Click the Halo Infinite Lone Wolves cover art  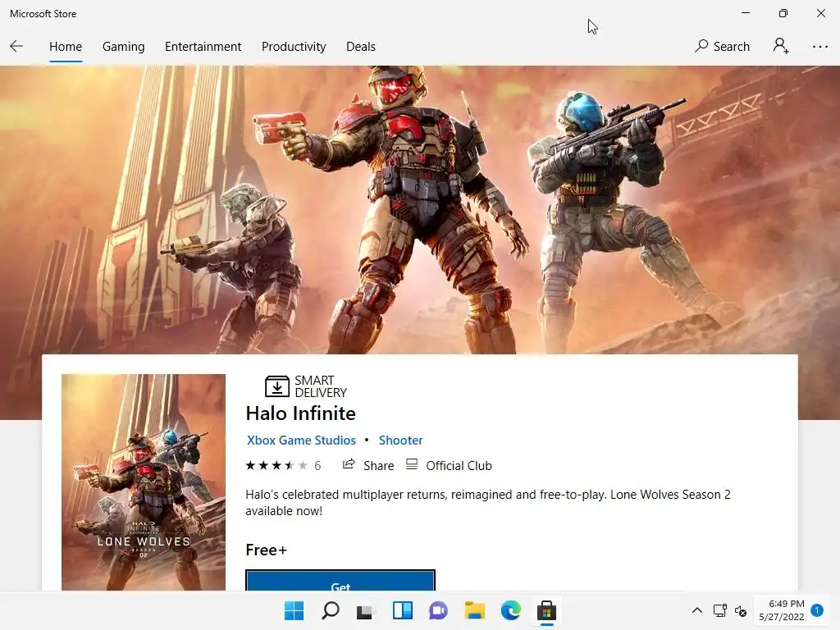(144, 482)
